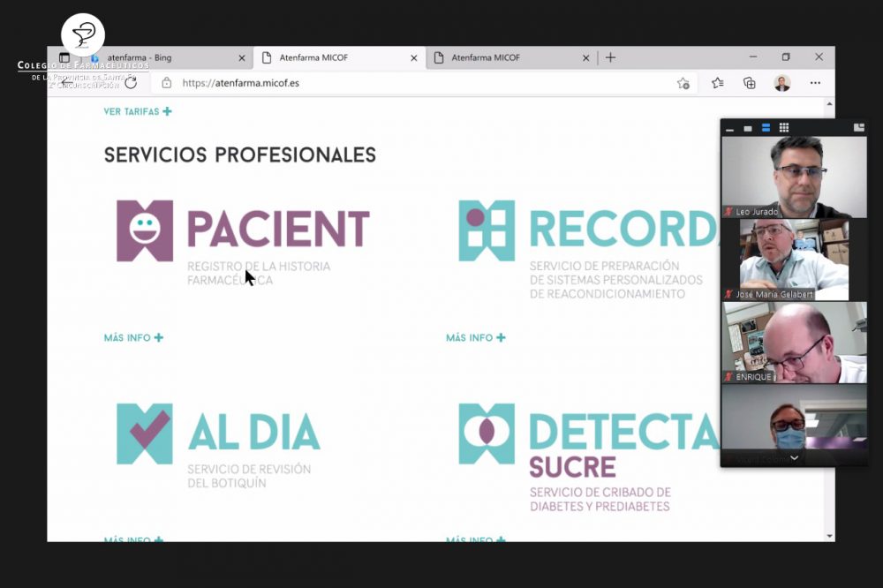The image size is (883, 588).
Task: Click "SERVICIO DE REVISIÓN DEL BOTIQUÍN" text
Action: [x=249, y=476]
